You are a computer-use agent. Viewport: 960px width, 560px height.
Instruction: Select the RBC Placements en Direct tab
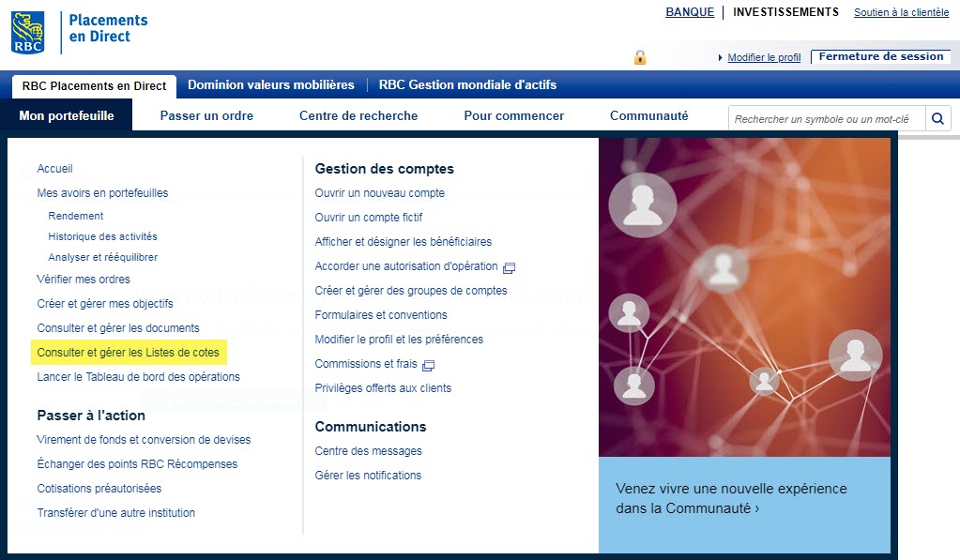94,86
